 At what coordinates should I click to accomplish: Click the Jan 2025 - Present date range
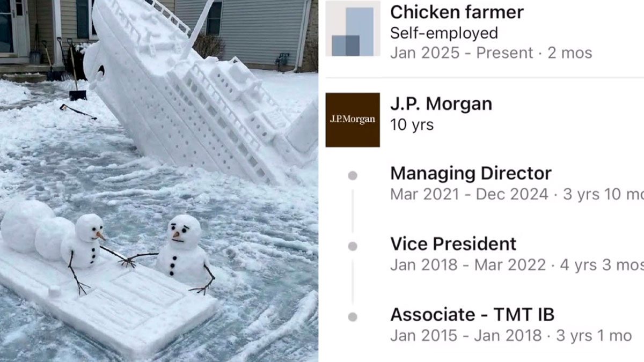pyautogui.click(x=462, y=53)
